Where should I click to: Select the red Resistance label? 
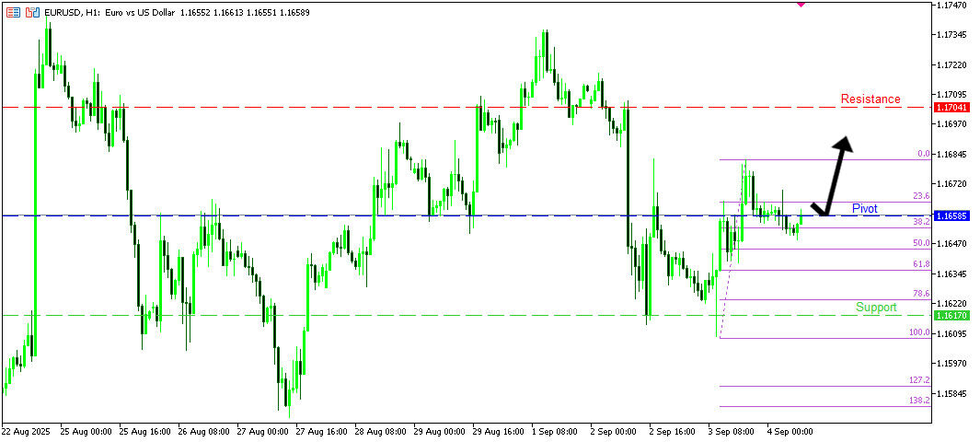coord(870,99)
